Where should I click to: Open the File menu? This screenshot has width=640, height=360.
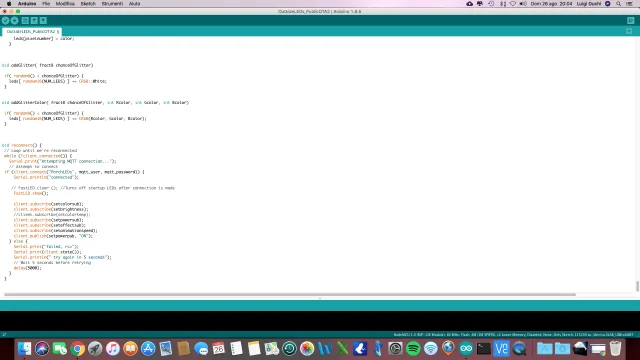coord(46,4)
